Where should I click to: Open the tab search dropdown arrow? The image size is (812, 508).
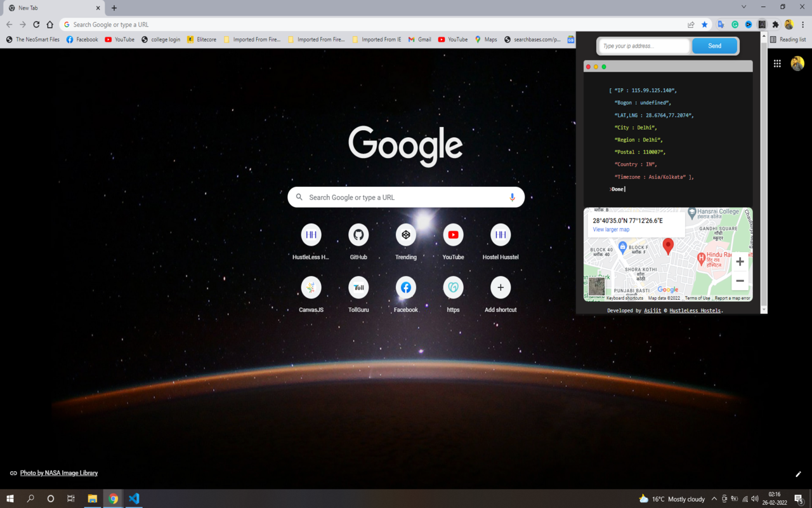click(743, 7)
